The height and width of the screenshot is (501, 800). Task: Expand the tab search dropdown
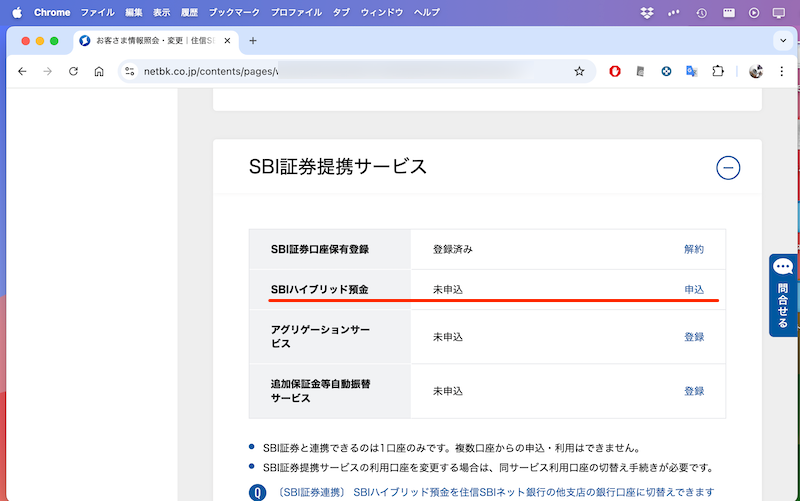pyautogui.click(x=782, y=41)
